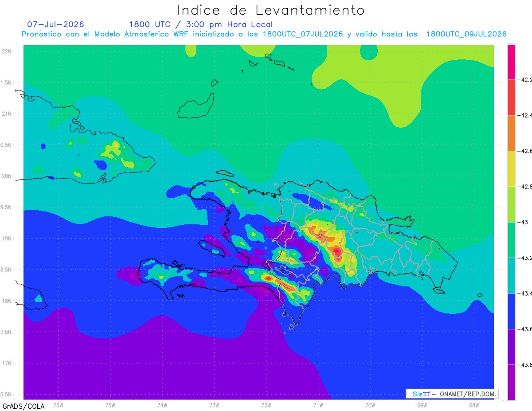Click the "22N" latitude label

coord(8,51)
